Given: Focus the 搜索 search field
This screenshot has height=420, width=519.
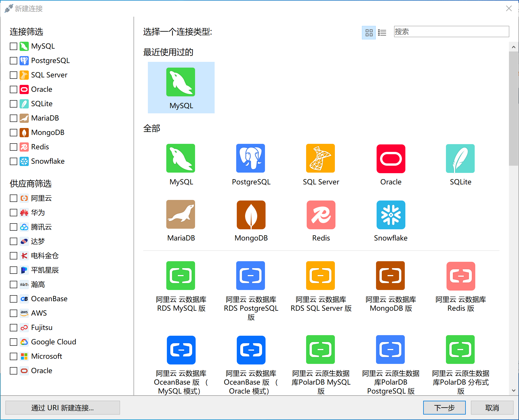Looking at the screenshot, I should [451, 31].
